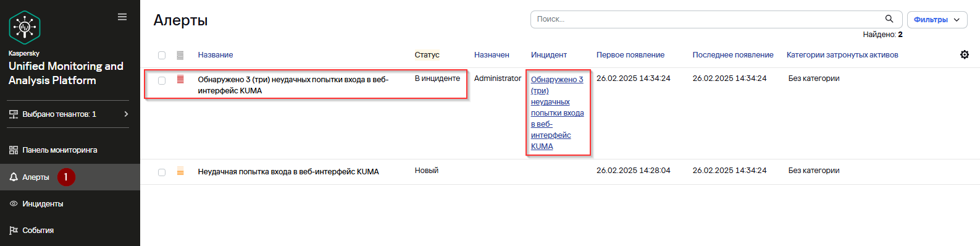Click assignee Administrator cell
The image size is (980, 246).
pyautogui.click(x=498, y=78)
